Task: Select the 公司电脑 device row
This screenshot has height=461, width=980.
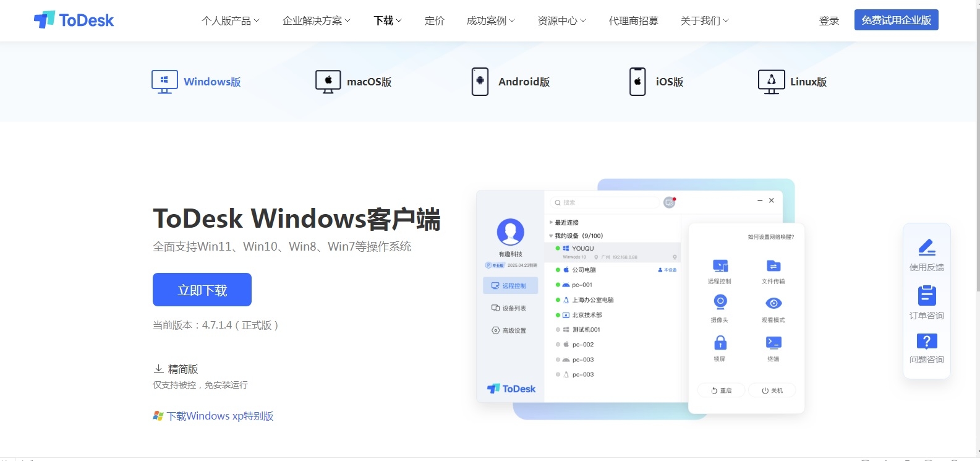Action: click(x=612, y=270)
